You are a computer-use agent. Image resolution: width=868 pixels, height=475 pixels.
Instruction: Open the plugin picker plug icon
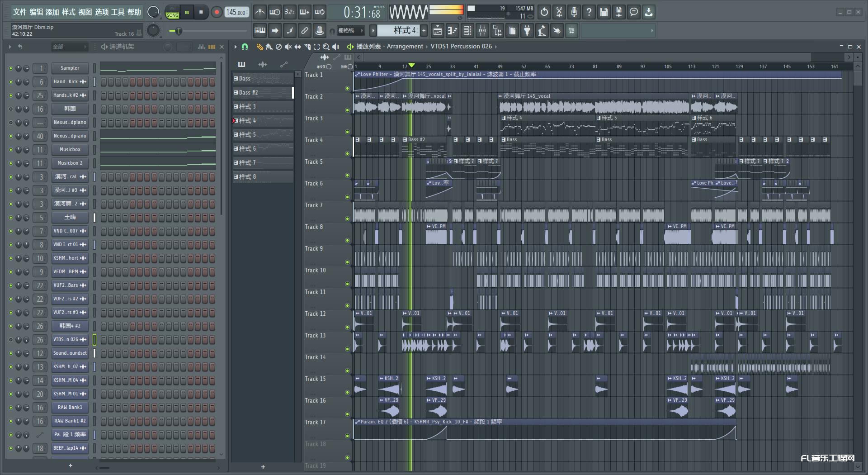(527, 31)
